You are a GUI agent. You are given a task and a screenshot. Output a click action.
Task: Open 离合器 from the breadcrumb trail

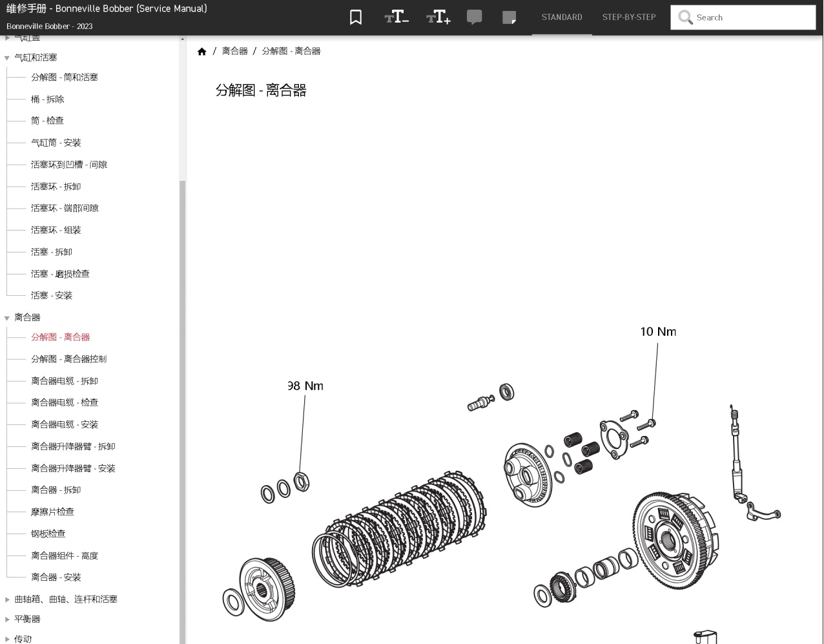234,51
